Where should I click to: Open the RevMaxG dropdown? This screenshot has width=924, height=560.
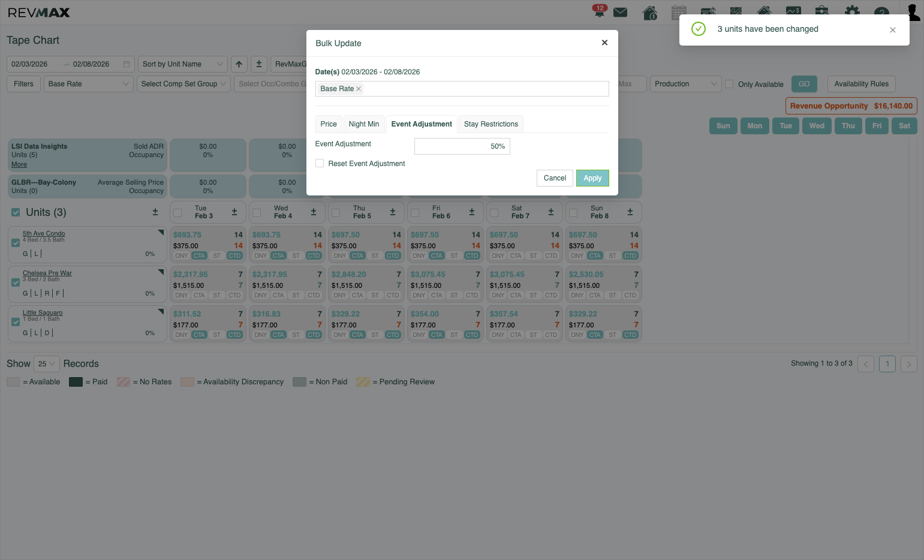pyautogui.click(x=289, y=64)
